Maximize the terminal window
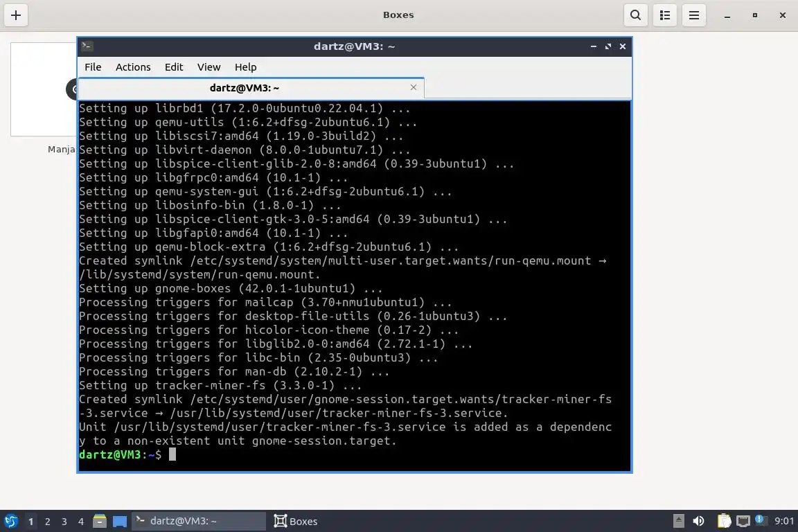The width and height of the screenshot is (798, 532). [x=608, y=46]
